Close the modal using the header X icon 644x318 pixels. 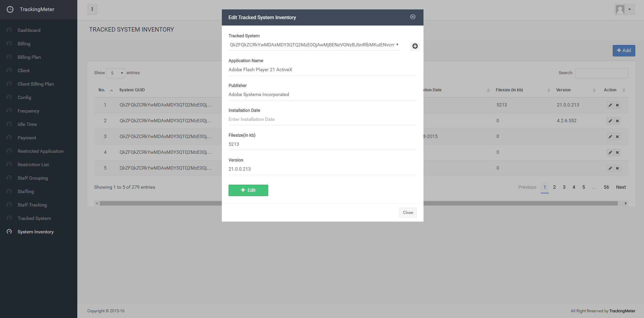point(413,17)
